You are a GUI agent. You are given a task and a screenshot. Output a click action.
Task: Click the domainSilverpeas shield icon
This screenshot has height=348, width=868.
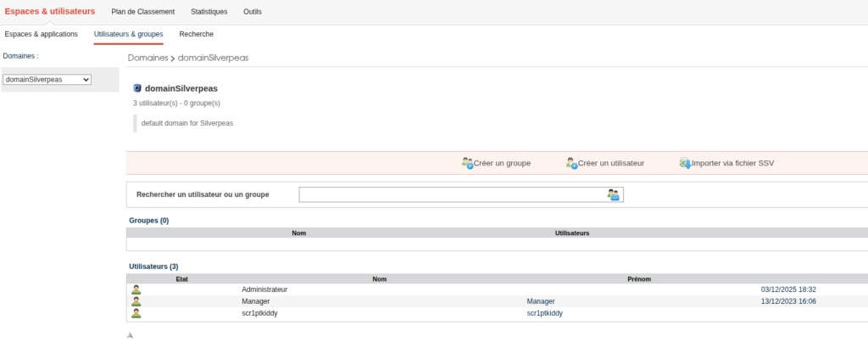137,88
